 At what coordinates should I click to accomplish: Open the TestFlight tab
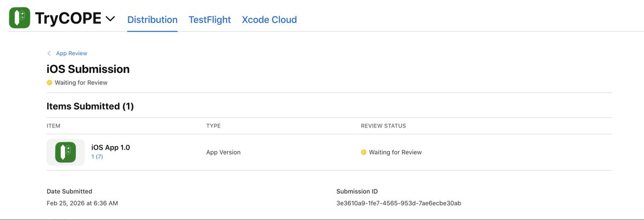tap(209, 20)
